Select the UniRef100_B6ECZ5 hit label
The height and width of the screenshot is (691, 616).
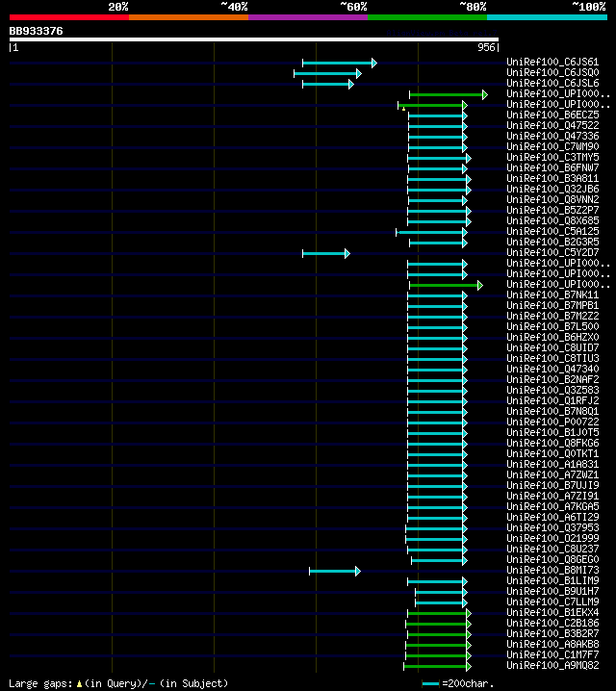pyautogui.click(x=552, y=115)
